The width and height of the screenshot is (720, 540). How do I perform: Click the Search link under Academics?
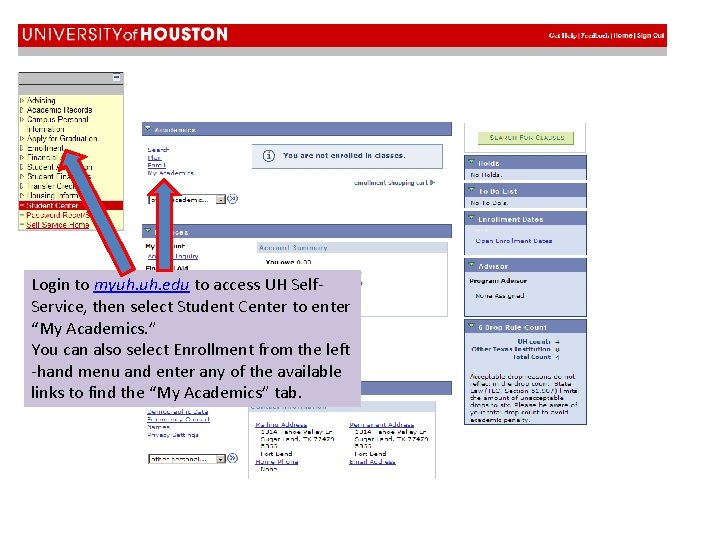click(x=158, y=150)
